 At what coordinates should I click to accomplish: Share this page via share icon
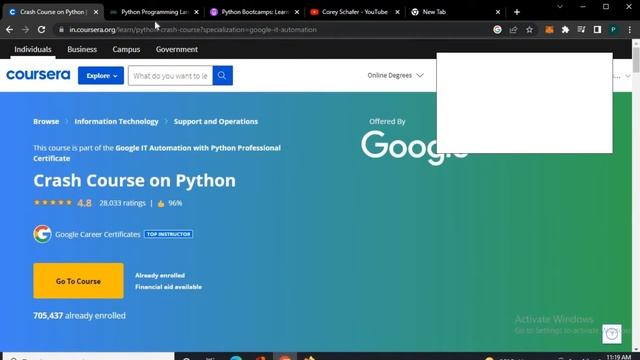pos(513,29)
